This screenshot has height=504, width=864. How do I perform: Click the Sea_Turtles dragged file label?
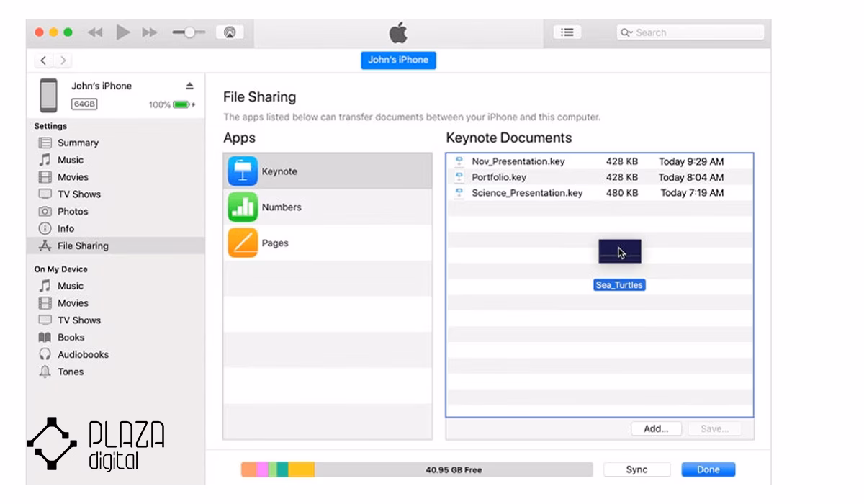tap(619, 285)
